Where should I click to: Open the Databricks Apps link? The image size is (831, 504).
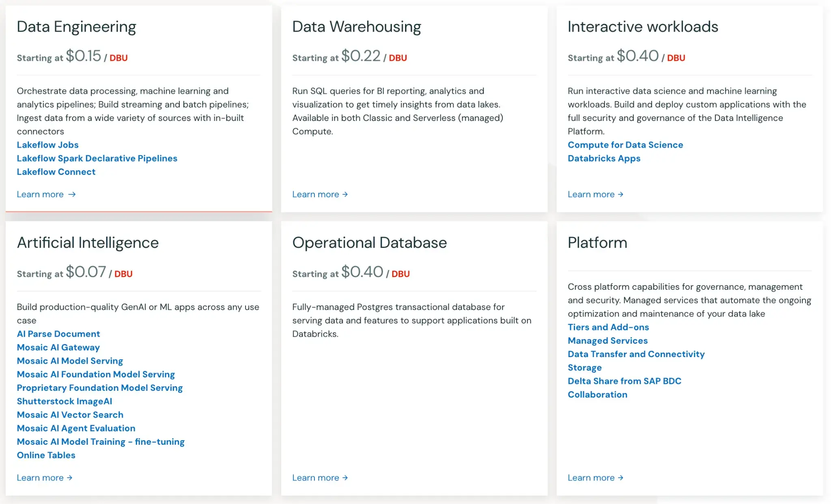604,158
